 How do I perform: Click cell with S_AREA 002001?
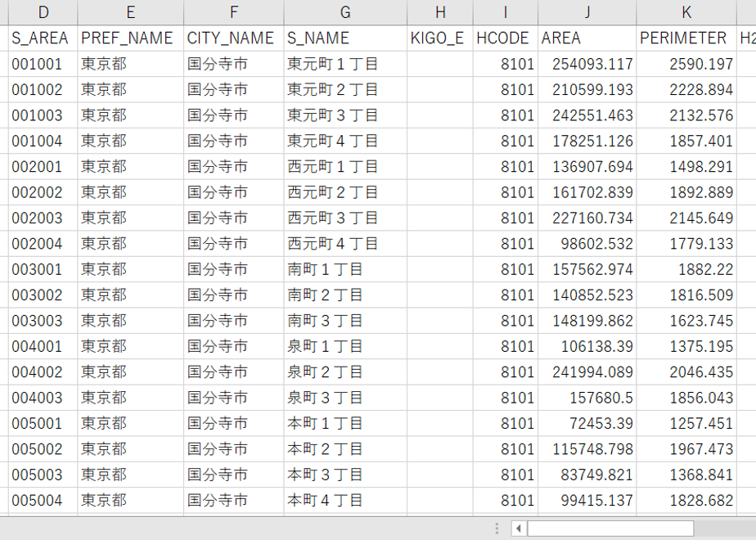(x=43, y=166)
